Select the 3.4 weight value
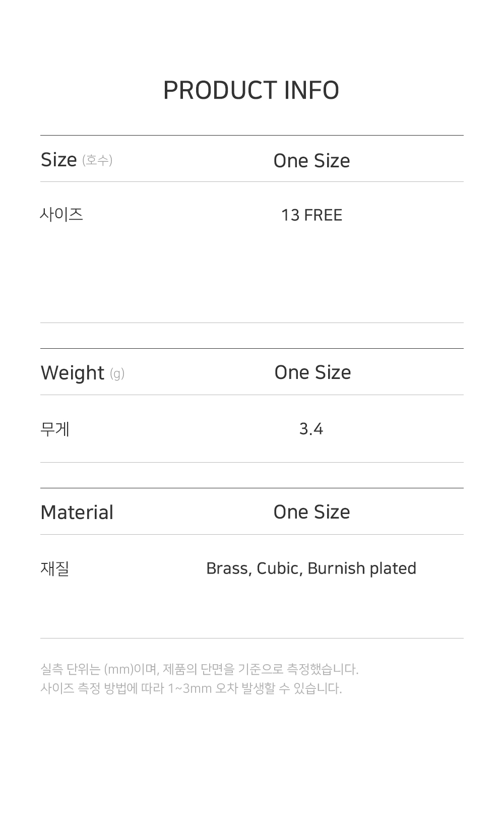 click(311, 429)
